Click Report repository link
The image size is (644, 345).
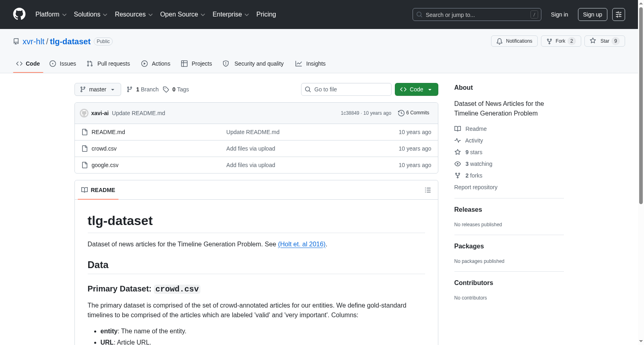(476, 187)
